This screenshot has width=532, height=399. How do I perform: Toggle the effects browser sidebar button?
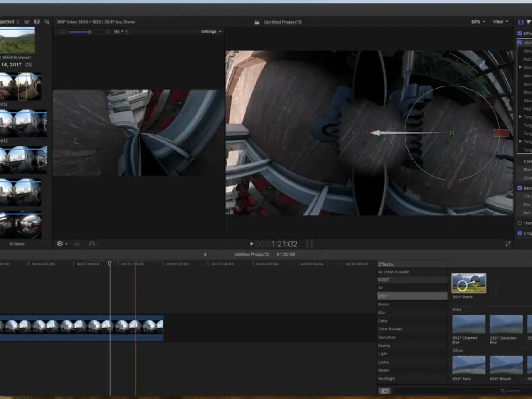pyautogui.click(x=384, y=391)
